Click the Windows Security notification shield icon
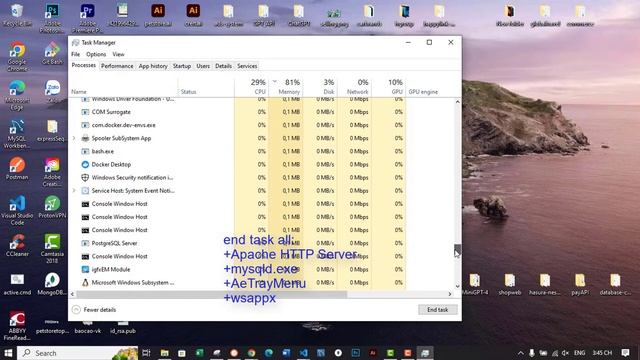Image resolution: width=640 pixels, height=360 pixels. point(85,178)
